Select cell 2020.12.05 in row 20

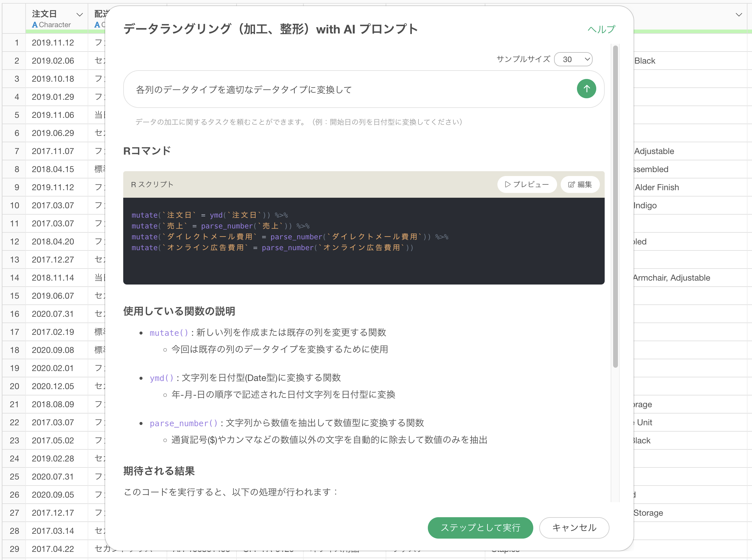pos(57,386)
